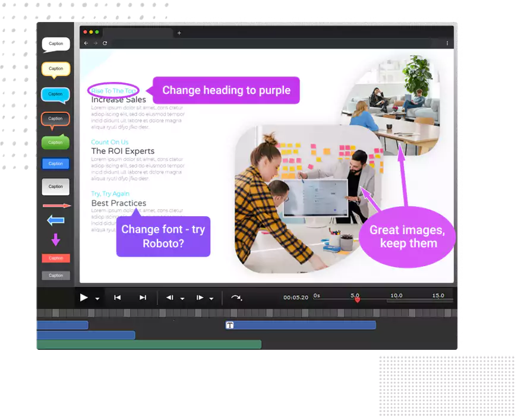Open a new browser tab with plus
The image size is (518, 420).
pos(179,33)
